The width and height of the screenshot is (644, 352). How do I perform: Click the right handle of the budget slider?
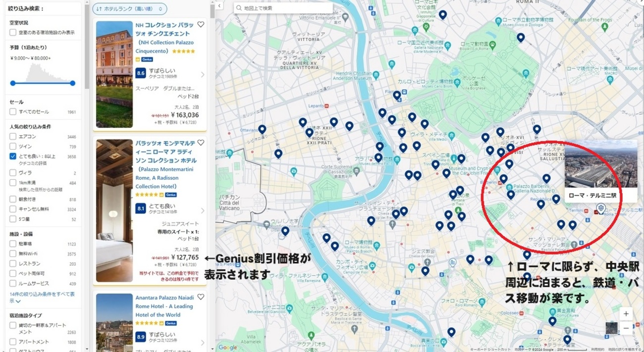pyautogui.click(x=72, y=83)
